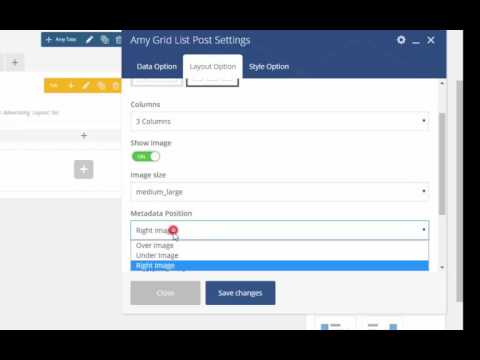Select the Layout Option tab
The height and width of the screenshot is (360, 480).
click(213, 67)
